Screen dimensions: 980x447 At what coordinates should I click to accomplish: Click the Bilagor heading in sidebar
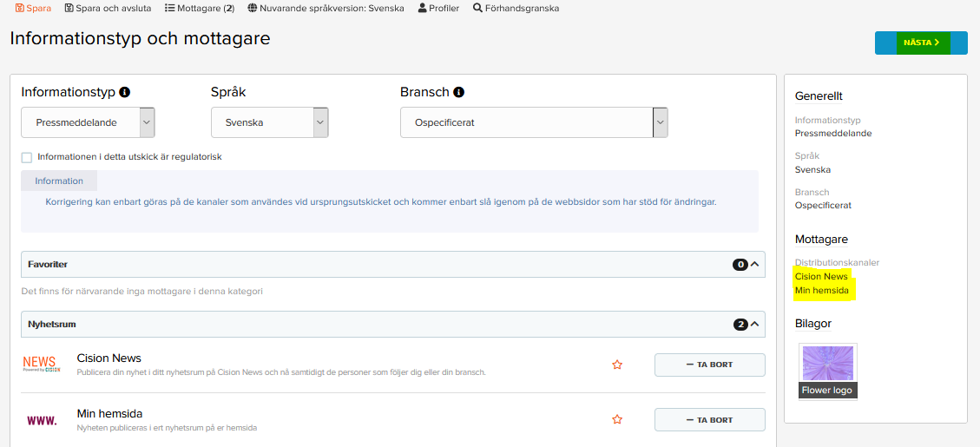tap(813, 323)
